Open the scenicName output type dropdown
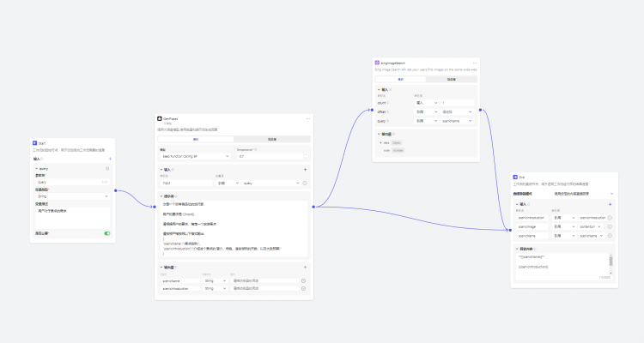This screenshot has height=343, width=644. [216, 281]
